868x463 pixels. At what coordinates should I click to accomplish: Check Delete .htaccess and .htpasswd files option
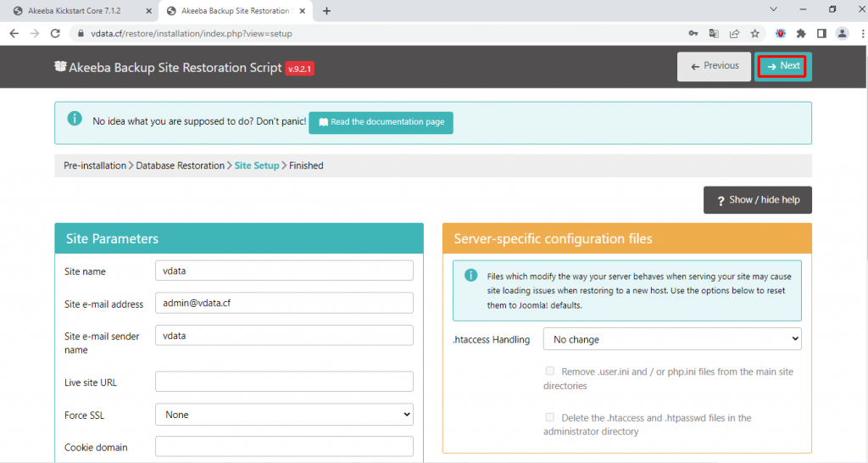coord(550,417)
